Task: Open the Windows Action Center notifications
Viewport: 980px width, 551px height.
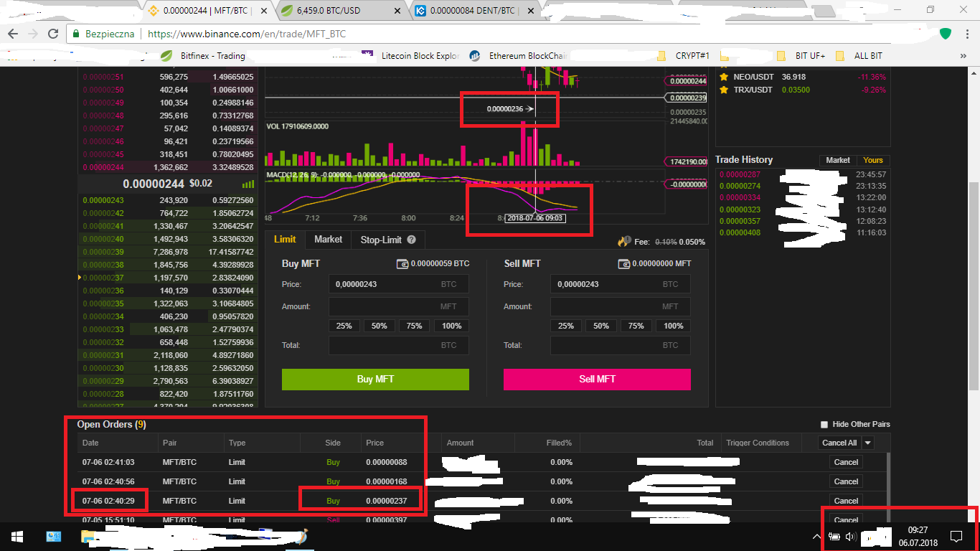Action: pos(956,536)
